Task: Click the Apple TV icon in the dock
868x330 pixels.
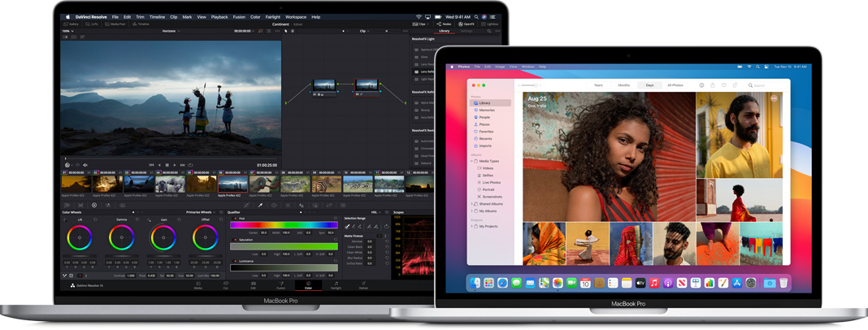Action: tap(640, 283)
